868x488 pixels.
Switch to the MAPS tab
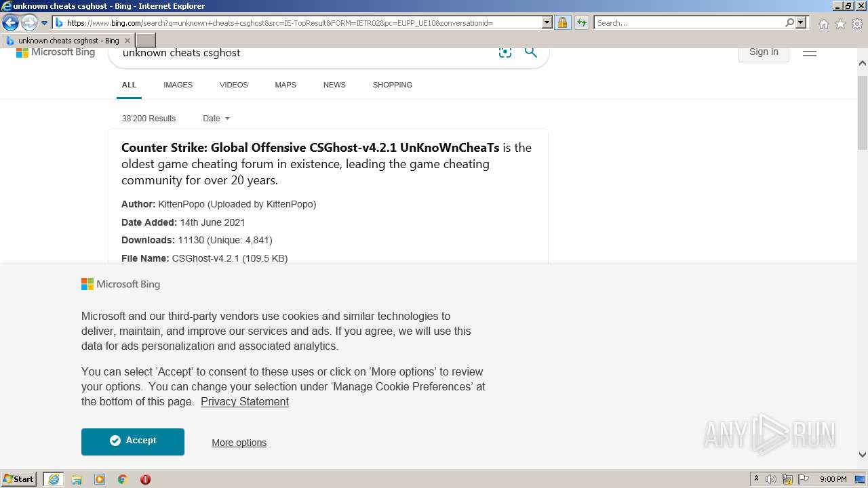(285, 85)
